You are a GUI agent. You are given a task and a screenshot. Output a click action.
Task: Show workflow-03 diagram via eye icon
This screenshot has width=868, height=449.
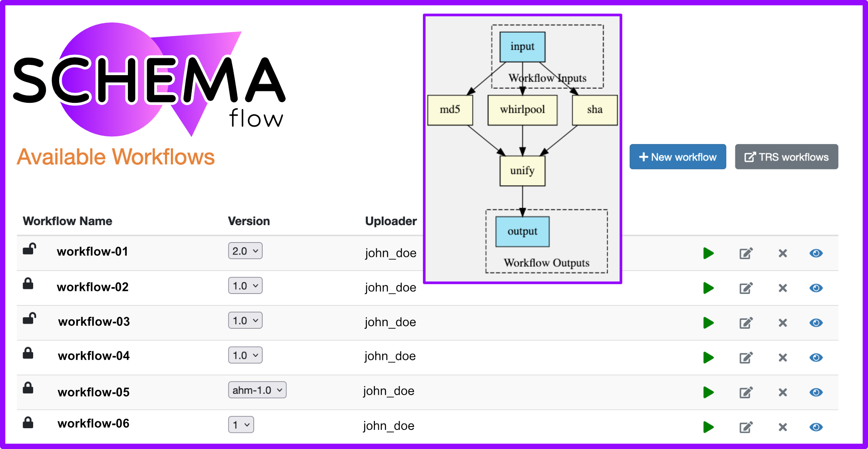pyautogui.click(x=816, y=323)
